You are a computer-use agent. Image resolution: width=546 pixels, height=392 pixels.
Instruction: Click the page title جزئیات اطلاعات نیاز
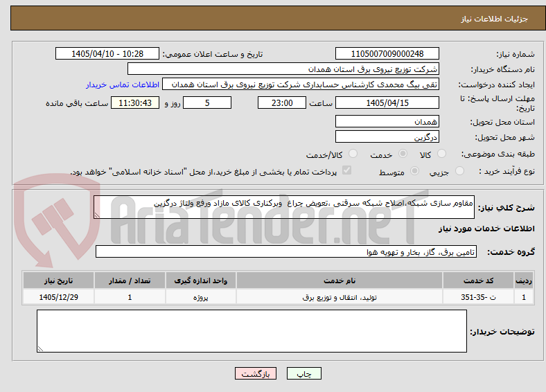[x=495, y=19]
